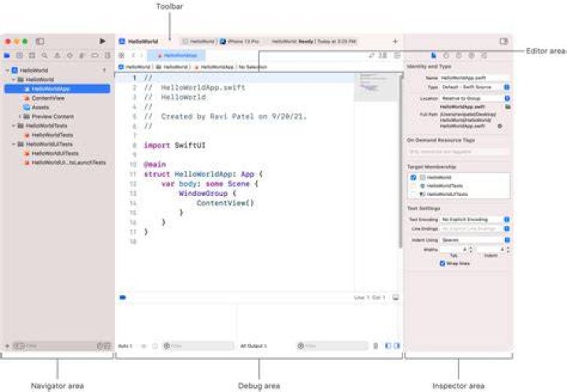Click HelloWorldApp file in the jump bar
The height and width of the screenshot is (392, 567).
pos(214,67)
